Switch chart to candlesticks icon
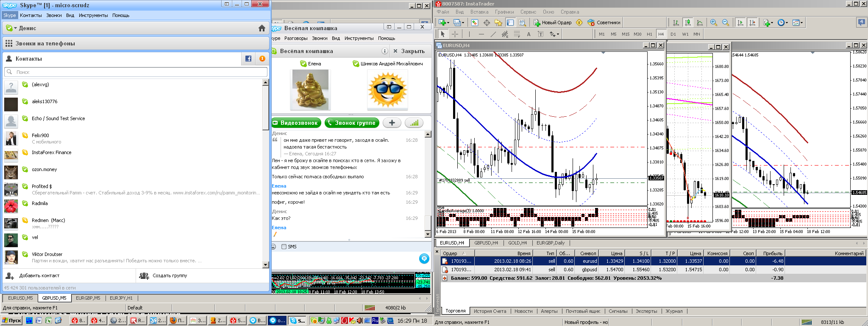This screenshot has height=326, width=868. coord(688,22)
